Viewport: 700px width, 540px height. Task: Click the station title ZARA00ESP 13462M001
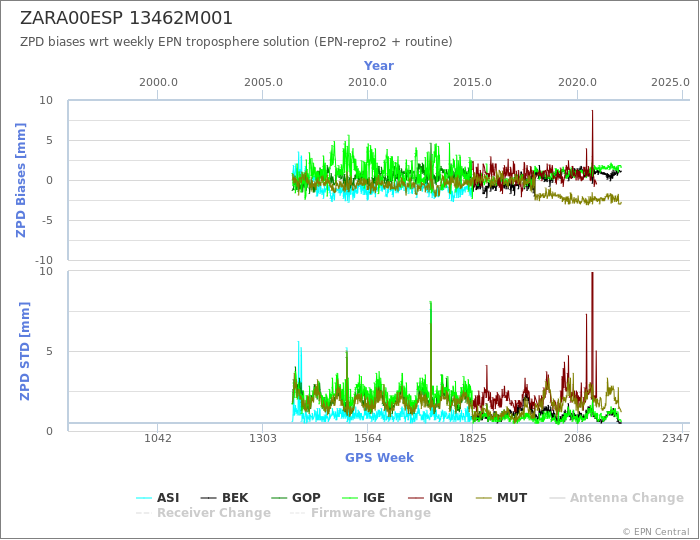pyautogui.click(x=126, y=18)
